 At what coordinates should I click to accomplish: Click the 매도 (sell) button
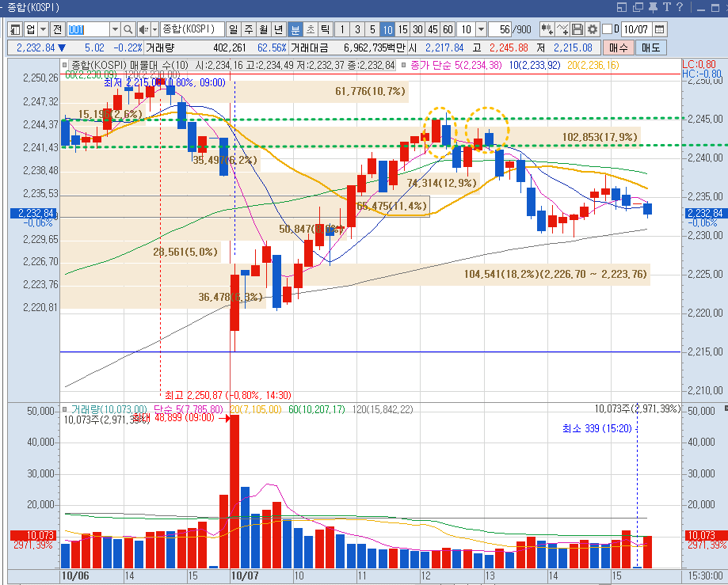tap(651, 47)
